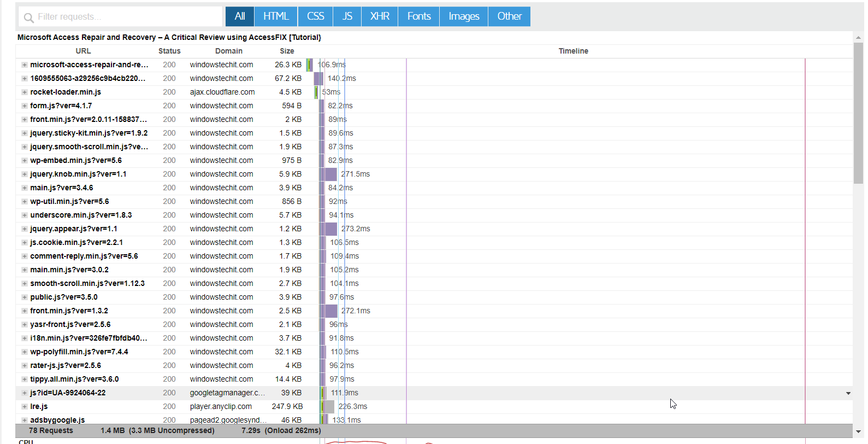Click scrollbar down arrow at bottom right
This screenshot has height=444, width=868.
pos(858,431)
